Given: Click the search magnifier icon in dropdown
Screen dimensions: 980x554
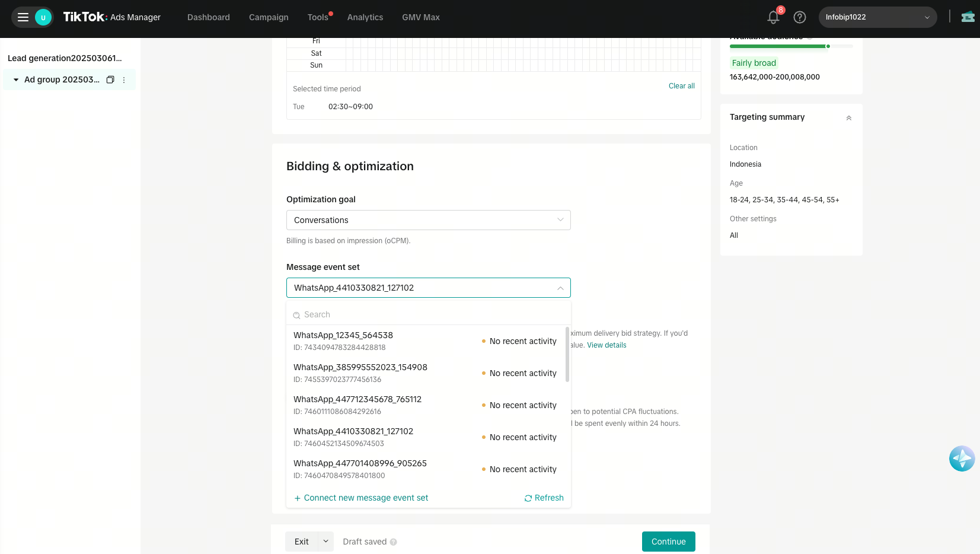Looking at the screenshot, I should [296, 315].
